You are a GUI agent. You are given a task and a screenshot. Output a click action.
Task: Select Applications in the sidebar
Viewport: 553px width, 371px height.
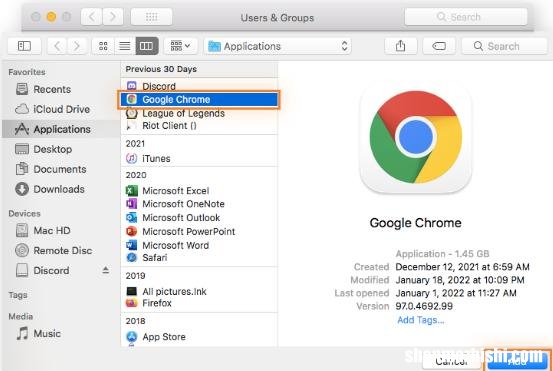61,129
